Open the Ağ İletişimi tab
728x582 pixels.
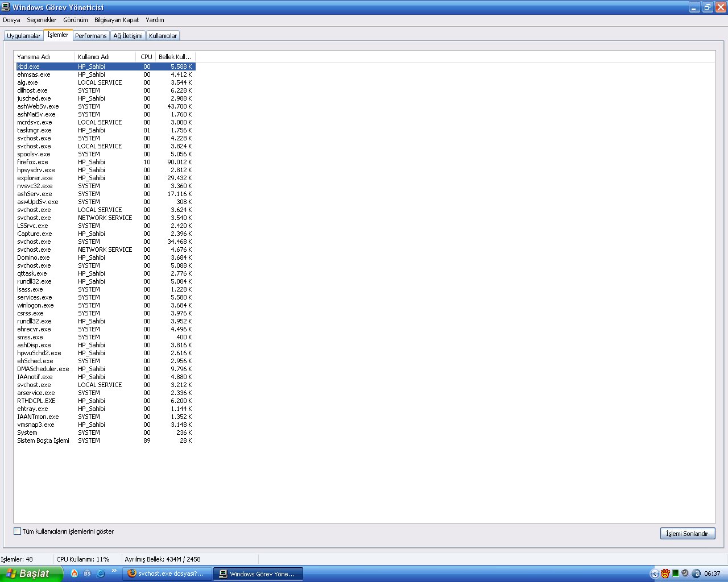128,36
